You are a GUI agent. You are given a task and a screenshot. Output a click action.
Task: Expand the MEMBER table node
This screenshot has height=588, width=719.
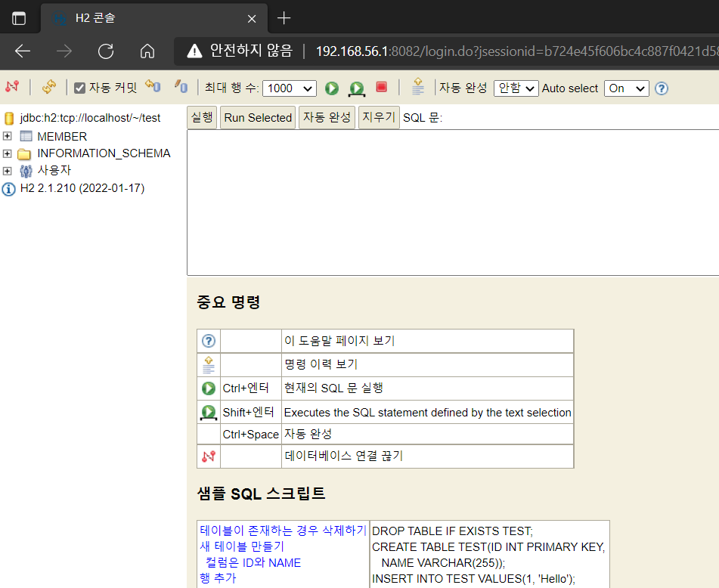click(x=7, y=136)
